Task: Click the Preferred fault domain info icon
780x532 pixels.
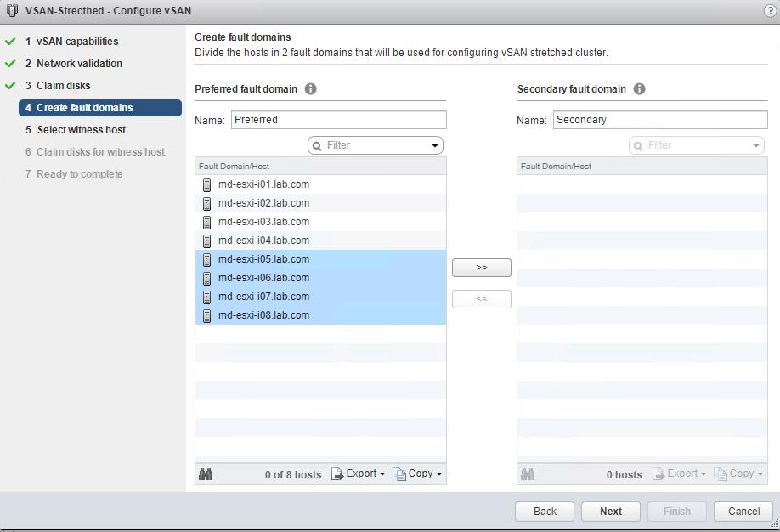Action: pos(310,89)
